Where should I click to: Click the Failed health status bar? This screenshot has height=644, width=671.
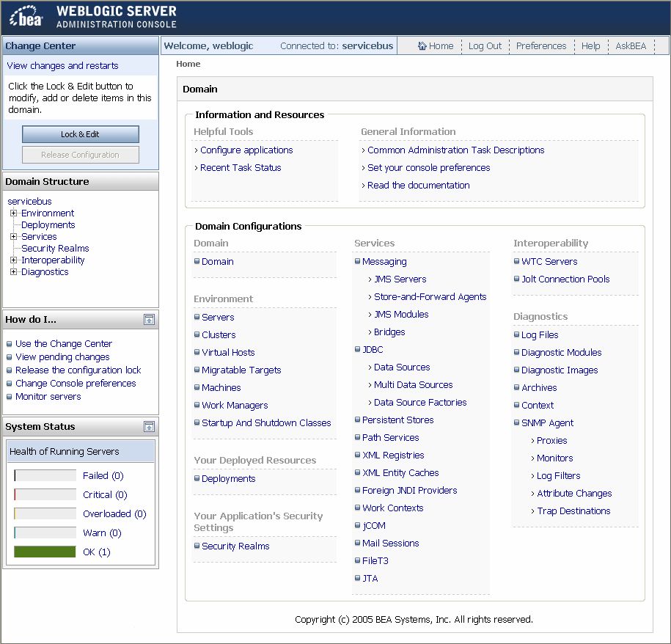coord(45,475)
